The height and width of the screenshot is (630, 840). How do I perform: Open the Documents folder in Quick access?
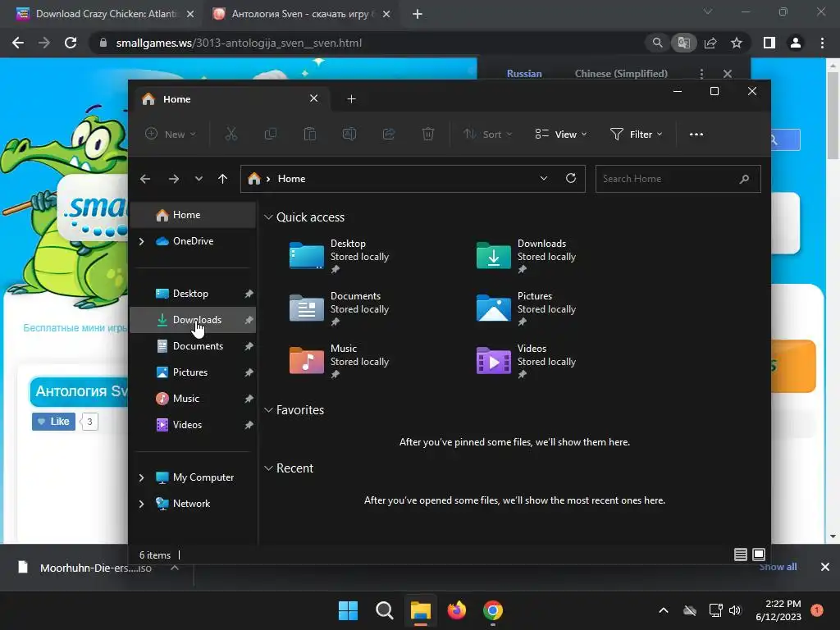pos(339,308)
